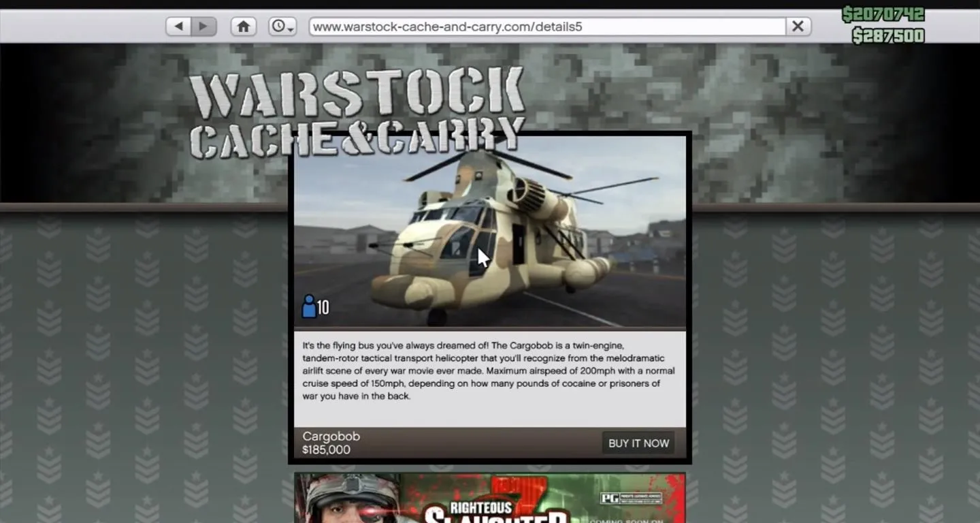
Task: Click the browser forward arrow
Action: (x=203, y=27)
